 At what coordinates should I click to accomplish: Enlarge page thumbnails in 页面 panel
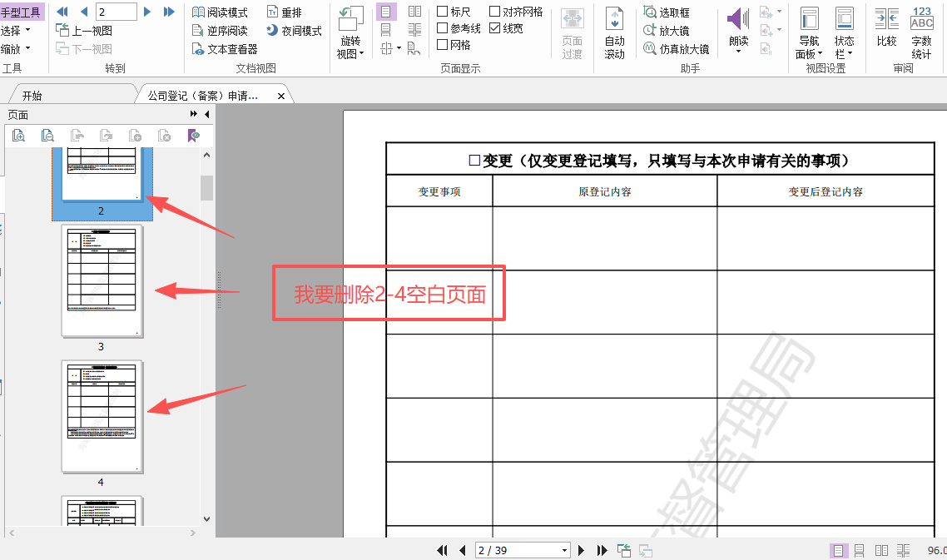18,136
